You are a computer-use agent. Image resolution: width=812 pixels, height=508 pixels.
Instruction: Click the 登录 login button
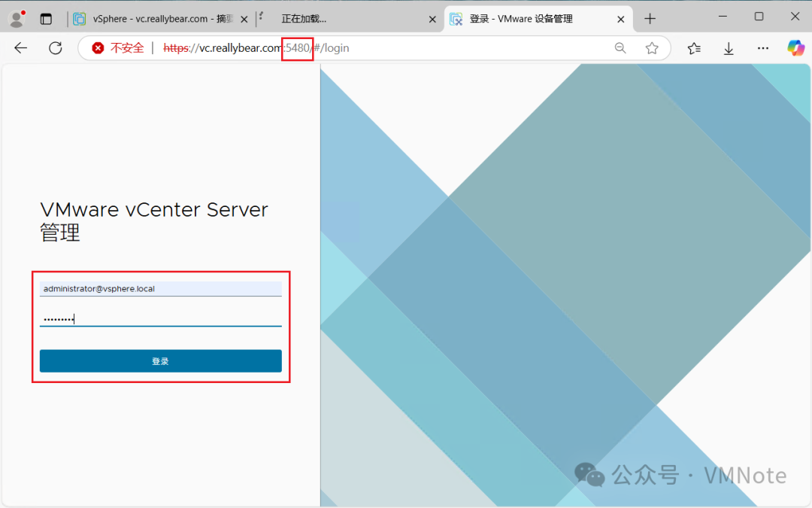[161, 360]
